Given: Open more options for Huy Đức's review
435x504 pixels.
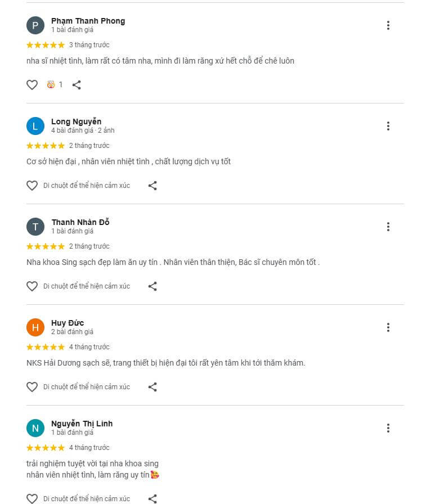Looking at the screenshot, I should pos(388,327).
